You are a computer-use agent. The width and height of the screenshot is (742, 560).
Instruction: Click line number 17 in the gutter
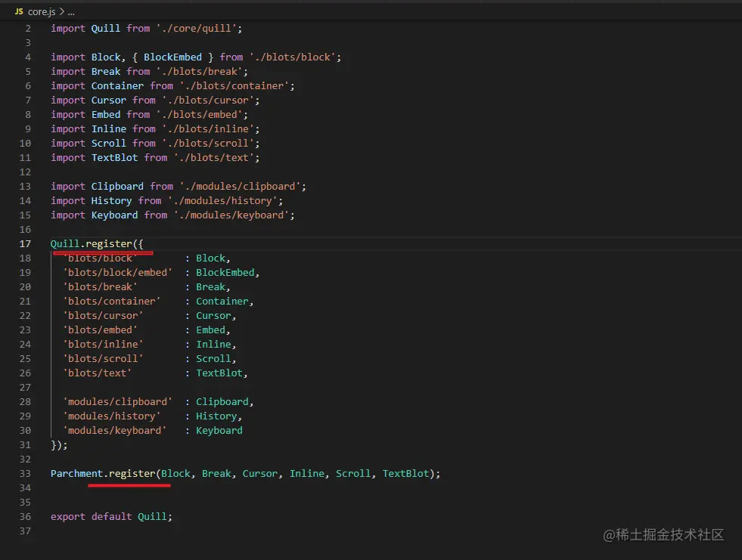coord(26,244)
